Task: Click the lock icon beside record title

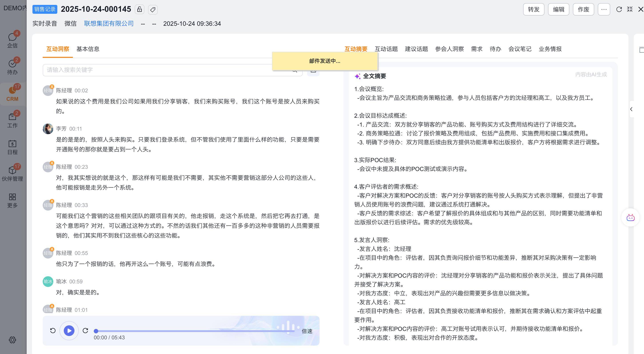Action: [140, 10]
